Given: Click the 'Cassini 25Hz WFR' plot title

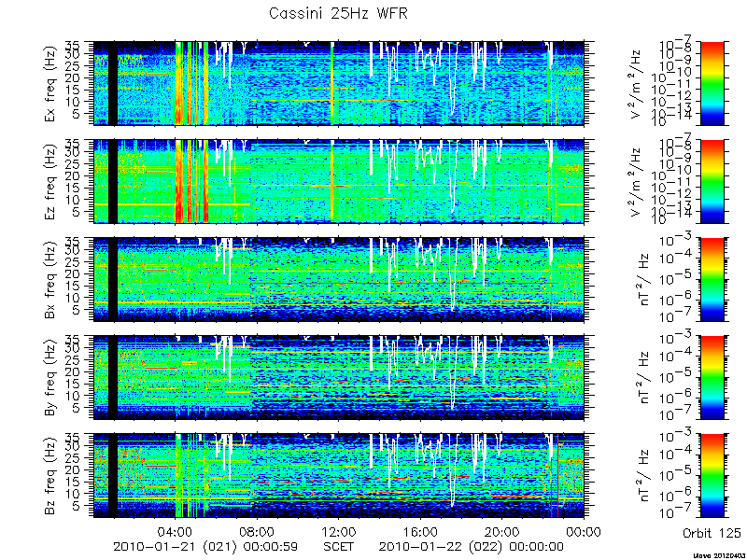Looking at the screenshot, I should [x=338, y=14].
